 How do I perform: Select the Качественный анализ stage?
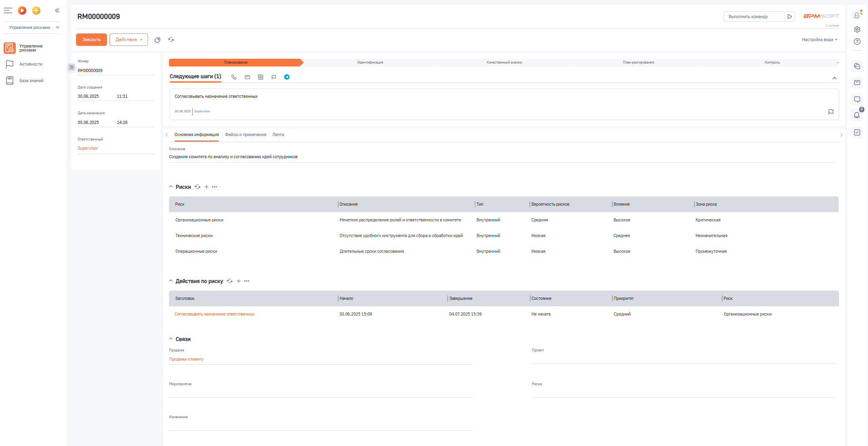[504, 62]
